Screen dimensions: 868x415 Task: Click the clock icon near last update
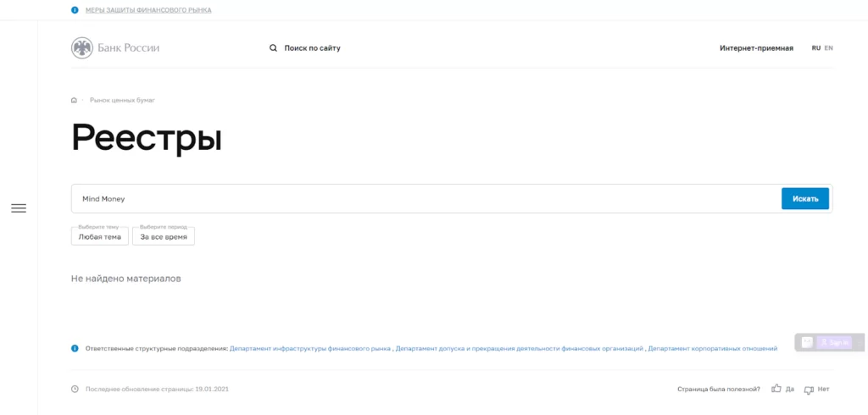tap(75, 389)
